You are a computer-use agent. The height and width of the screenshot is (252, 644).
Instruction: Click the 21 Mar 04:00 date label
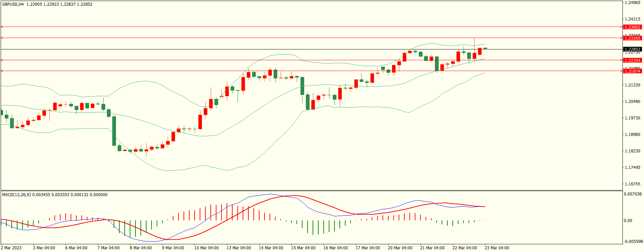click(432, 248)
